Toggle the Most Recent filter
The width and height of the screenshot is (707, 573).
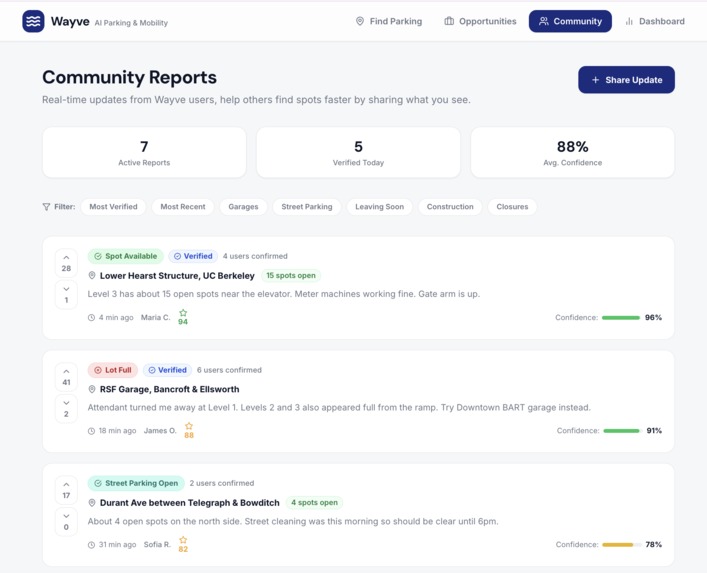point(183,206)
